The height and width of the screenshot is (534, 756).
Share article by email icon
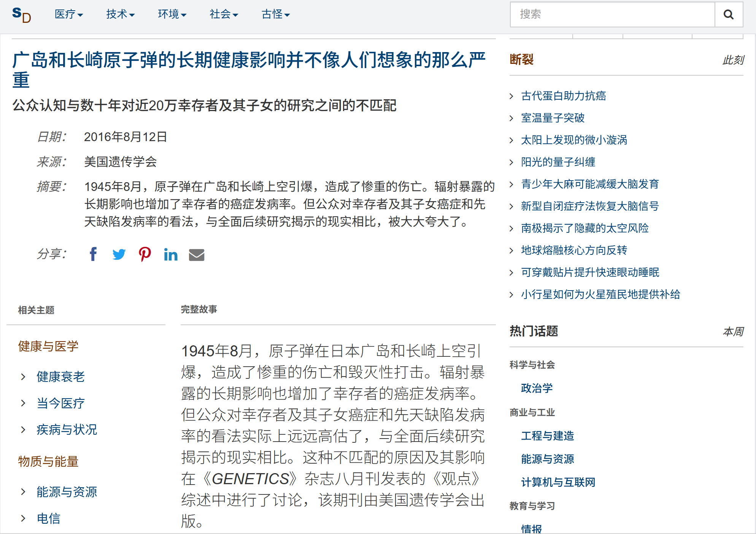tap(197, 255)
